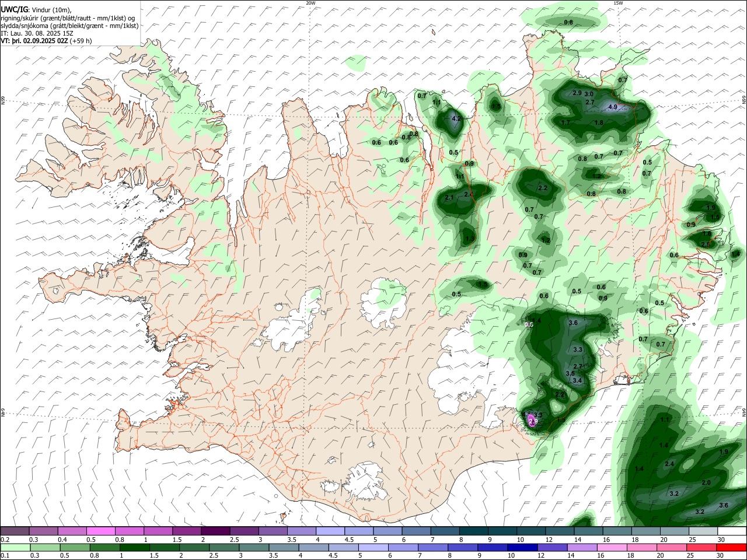The image size is (747, 560).
Task: Click the Hofsjökull glacier white area in central Iceland
Action: click(384, 303)
